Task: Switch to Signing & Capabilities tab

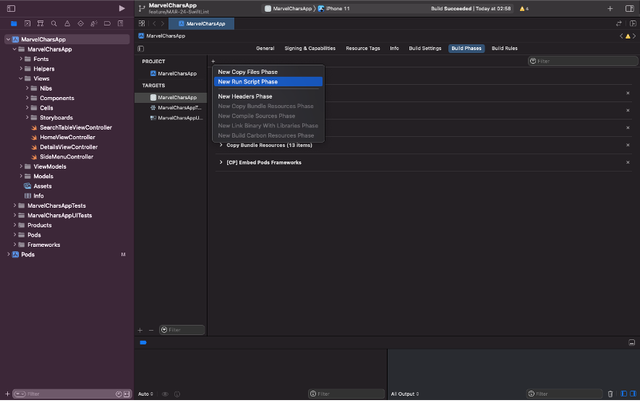Action: [310, 48]
